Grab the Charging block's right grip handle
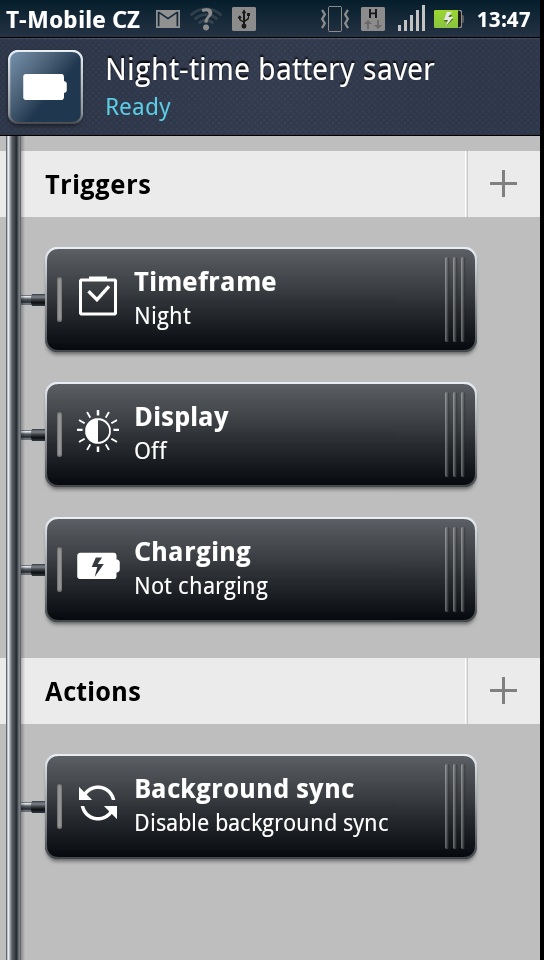This screenshot has height=960, width=544. [x=455, y=569]
